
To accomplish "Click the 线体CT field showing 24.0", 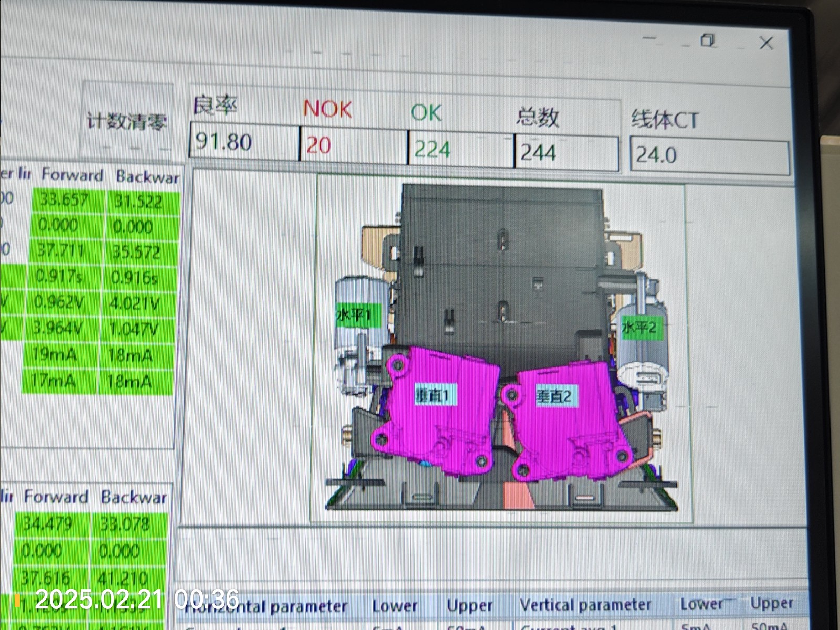I will pyautogui.click(x=709, y=155).
